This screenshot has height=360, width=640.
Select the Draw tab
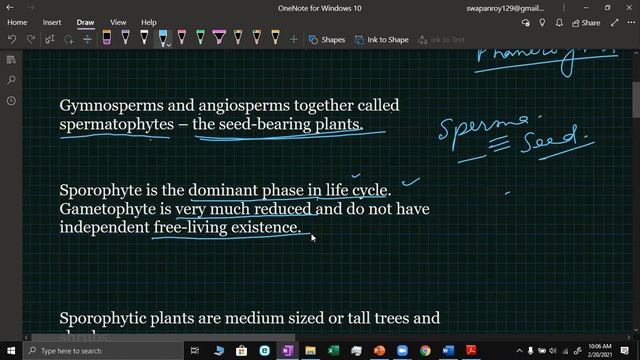coord(85,22)
